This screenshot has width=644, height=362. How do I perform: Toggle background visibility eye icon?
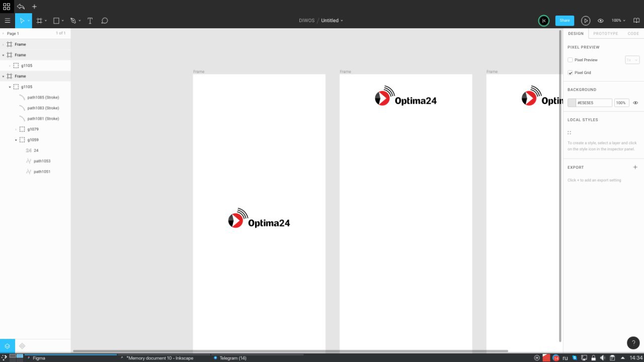(635, 103)
